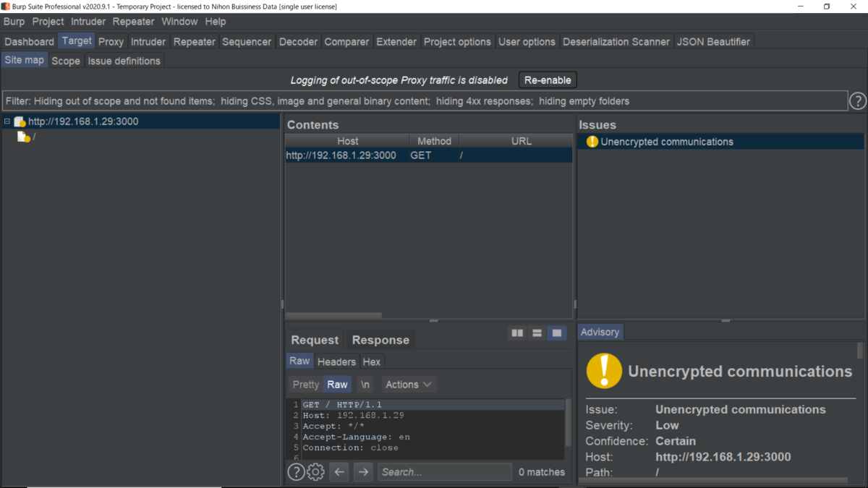The image size is (868, 488).
Task: Open the filter help question icon
Action: click(x=857, y=101)
